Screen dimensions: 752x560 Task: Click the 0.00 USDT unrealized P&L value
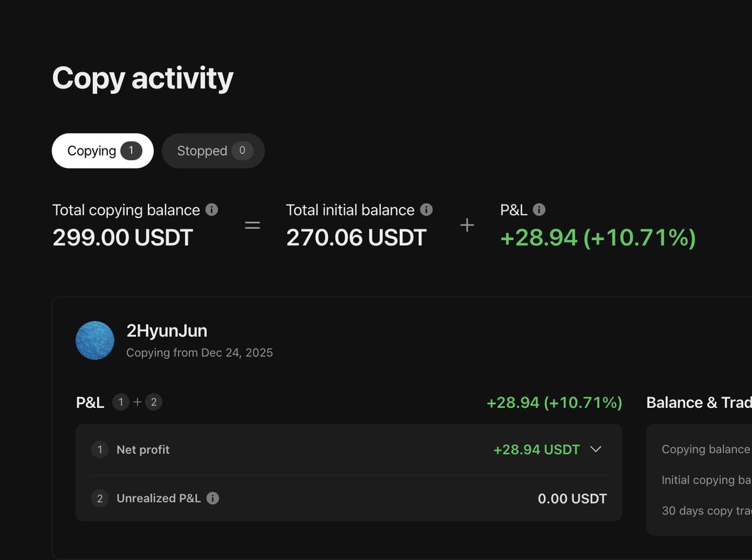pyautogui.click(x=573, y=499)
